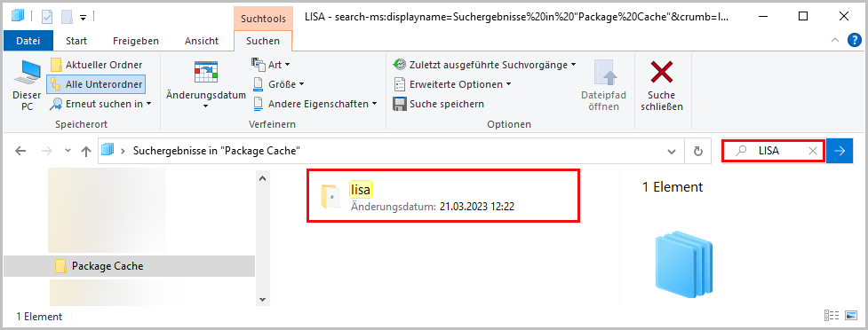This screenshot has height=330, width=868.
Task: Click Dateipfad öffnen button
Action: point(603,85)
